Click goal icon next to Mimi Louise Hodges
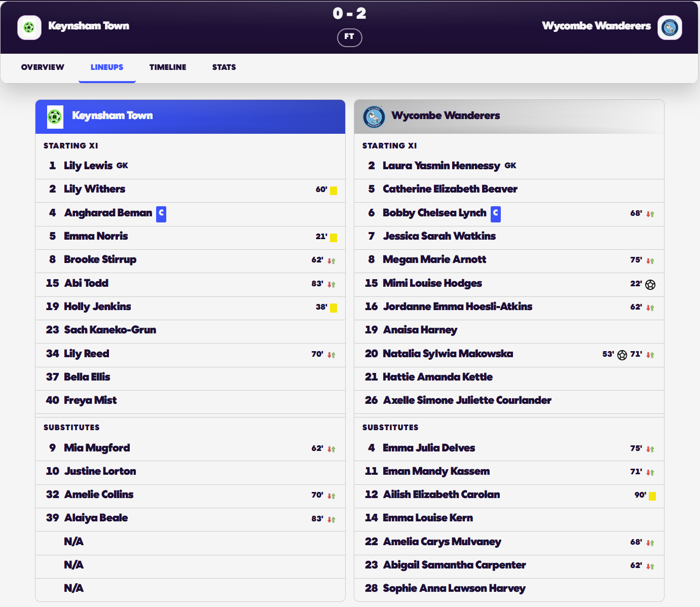Image resolution: width=700 pixels, height=607 pixels. click(650, 284)
